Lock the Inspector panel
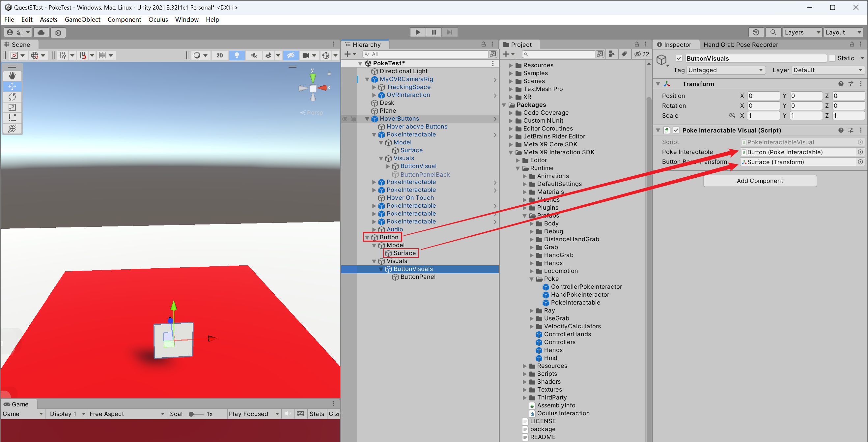This screenshot has width=868, height=442. click(x=852, y=44)
